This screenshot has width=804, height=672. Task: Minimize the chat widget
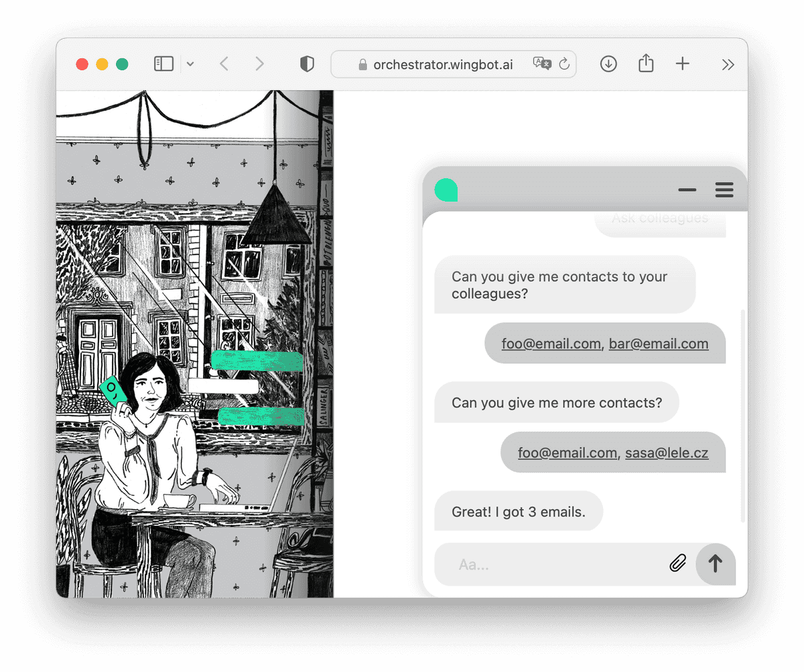click(x=687, y=190)
